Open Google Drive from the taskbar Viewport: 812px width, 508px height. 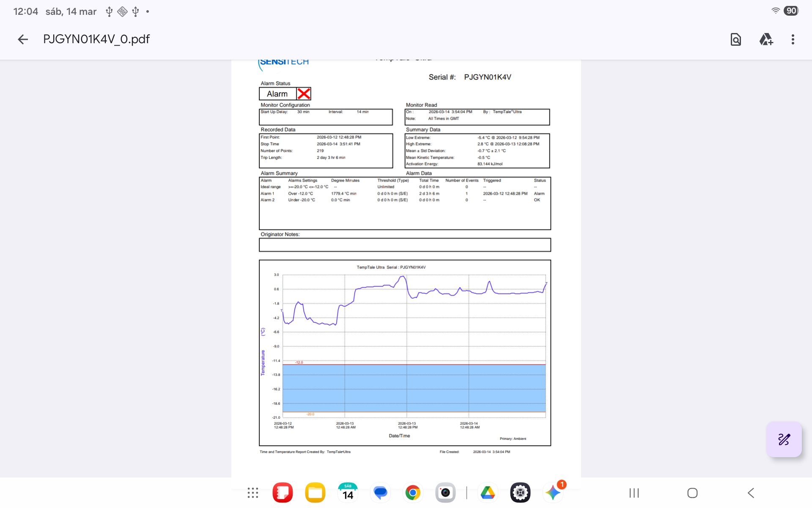tap(488, 493)
